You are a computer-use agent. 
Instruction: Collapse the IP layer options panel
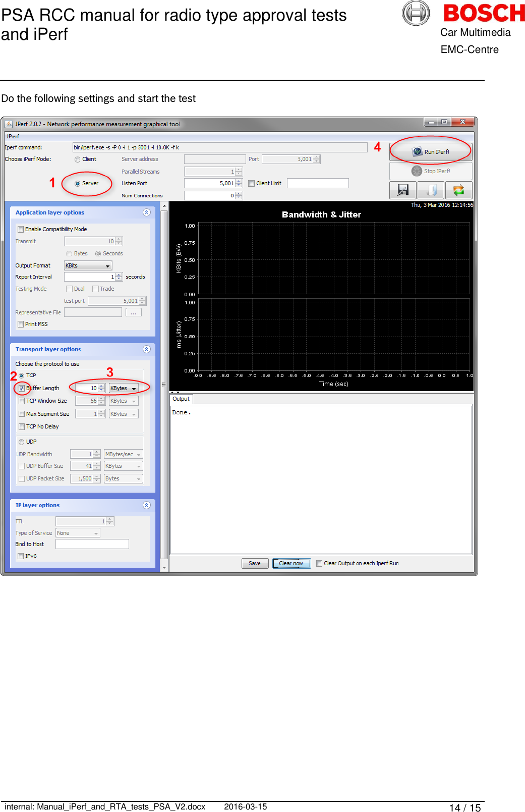pyautogui.click(x=147, y=505)
